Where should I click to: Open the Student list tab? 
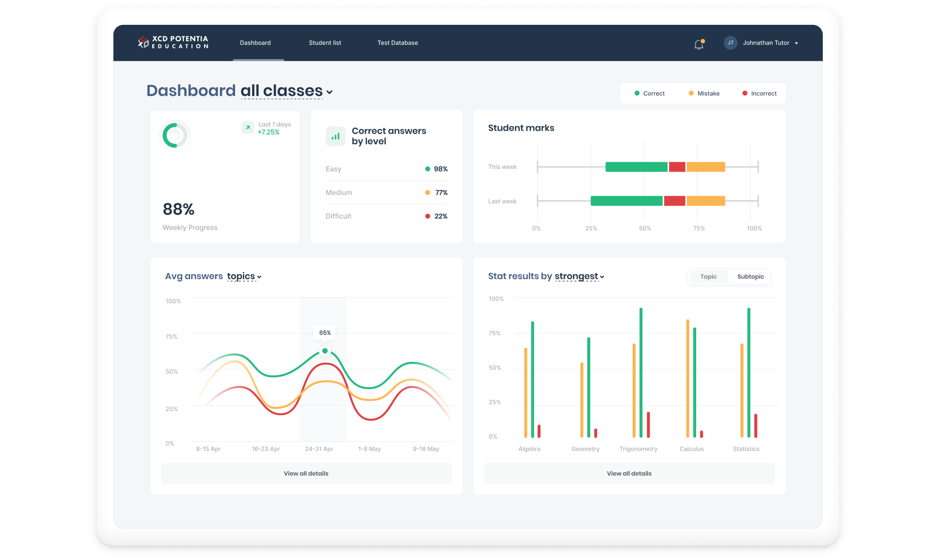click(325, 43)
